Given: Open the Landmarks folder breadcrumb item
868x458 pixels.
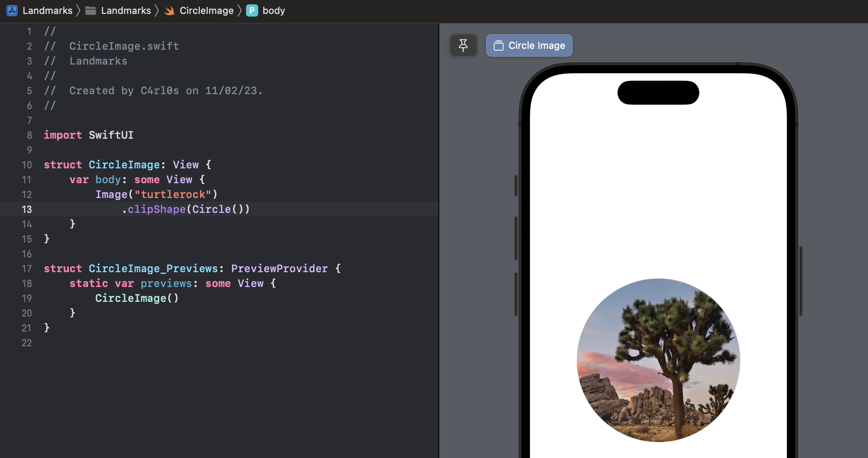Looking at the screenshot, I should click(x=126, y=10).
